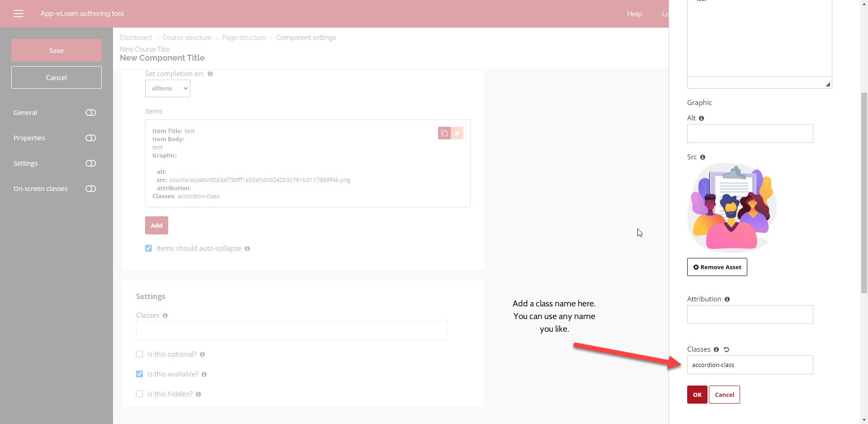Image resolution: width=868 pixels, height=424 pixels.
Task: Confirm item edits with OK button
Action: pos(697,395)
